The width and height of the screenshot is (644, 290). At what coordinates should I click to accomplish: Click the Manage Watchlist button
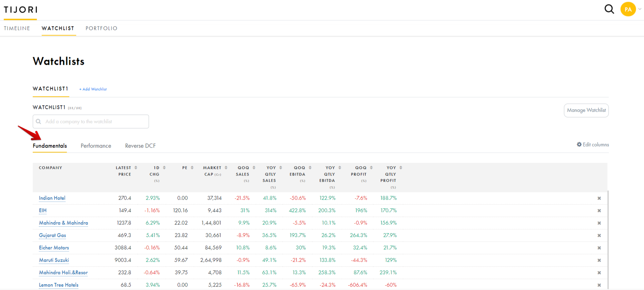click(586, 110)
